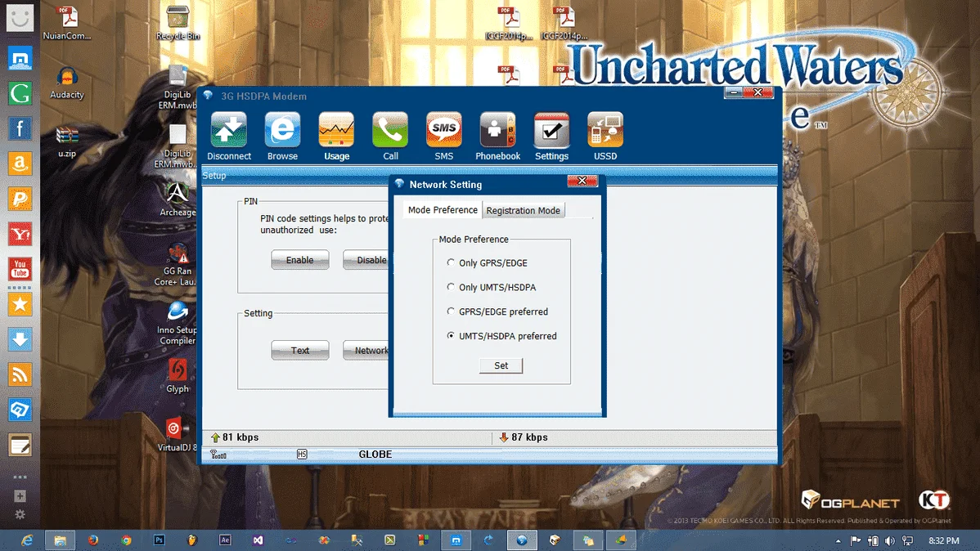This screenshot has height=551, width=980.
Task: Open the SMS icon in modem toolbar
Action: click(x=443, y=130)
